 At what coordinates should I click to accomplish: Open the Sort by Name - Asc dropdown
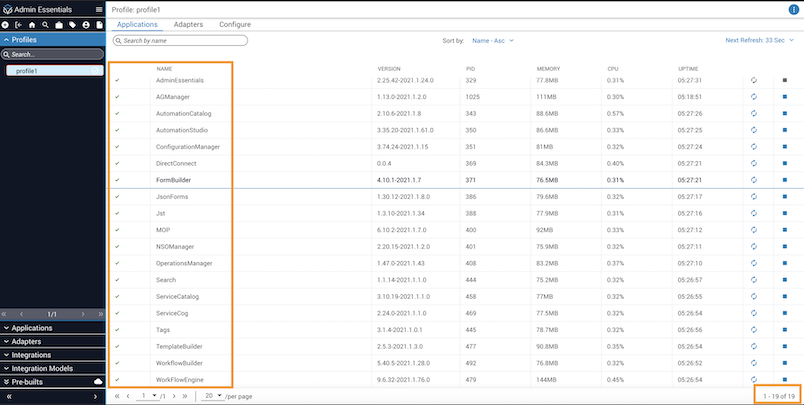point(496,41)
